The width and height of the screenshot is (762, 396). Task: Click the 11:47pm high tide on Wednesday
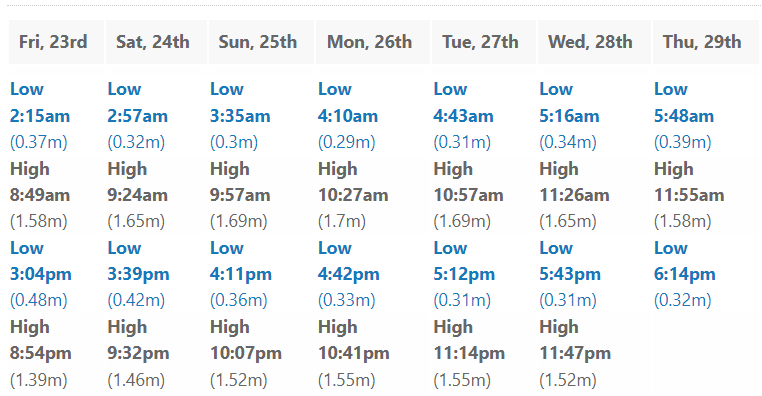[x=575, y=353]
